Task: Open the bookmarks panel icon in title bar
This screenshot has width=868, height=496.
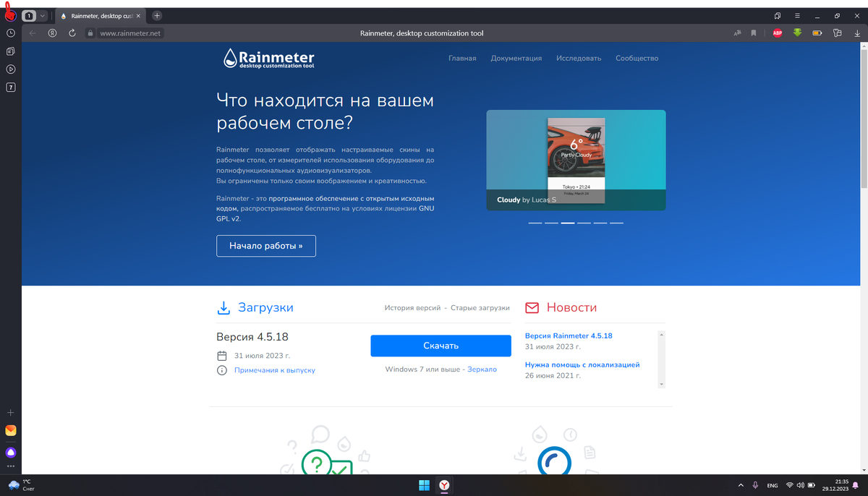Action: click(778, 15)
